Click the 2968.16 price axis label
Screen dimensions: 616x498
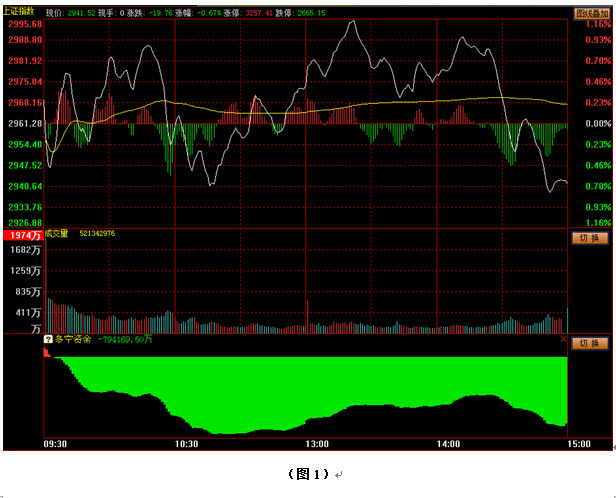point(25,103)
